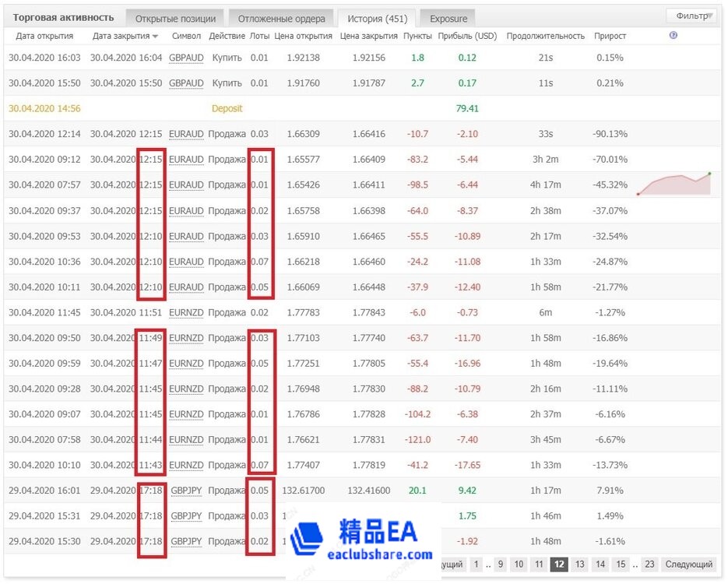Click the sort arrow beside Дата закрытия

(x=155, y=37)
